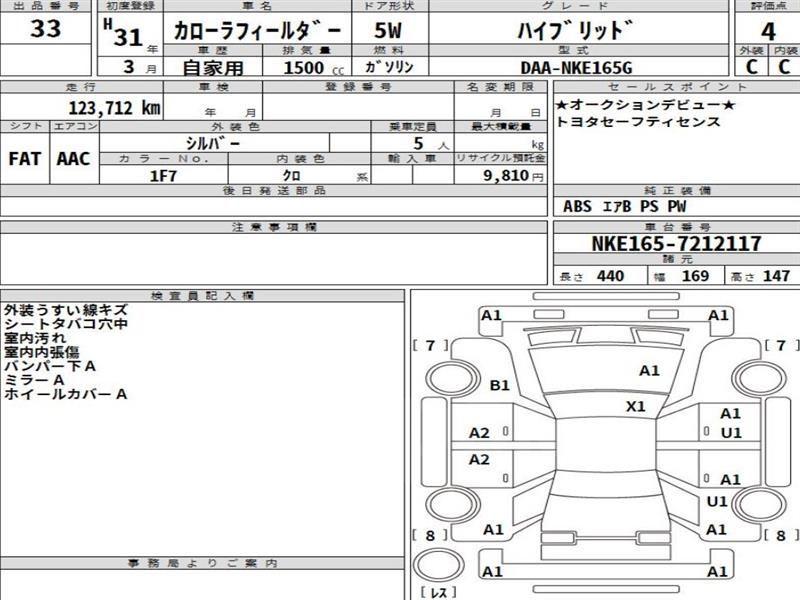Select air conditioner code "AAC"
800x600 pixels.
pyautogui.click(x=73, y=159)
